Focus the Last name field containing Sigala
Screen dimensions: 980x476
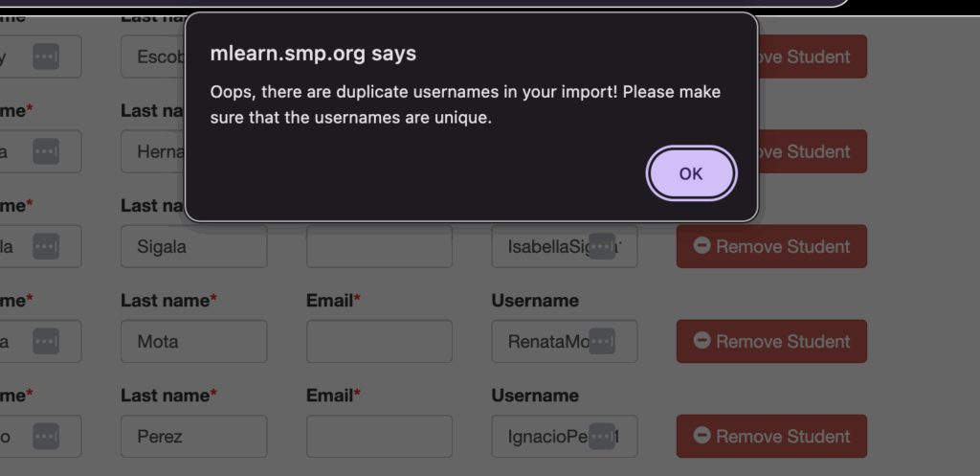[x=193, y=246]
